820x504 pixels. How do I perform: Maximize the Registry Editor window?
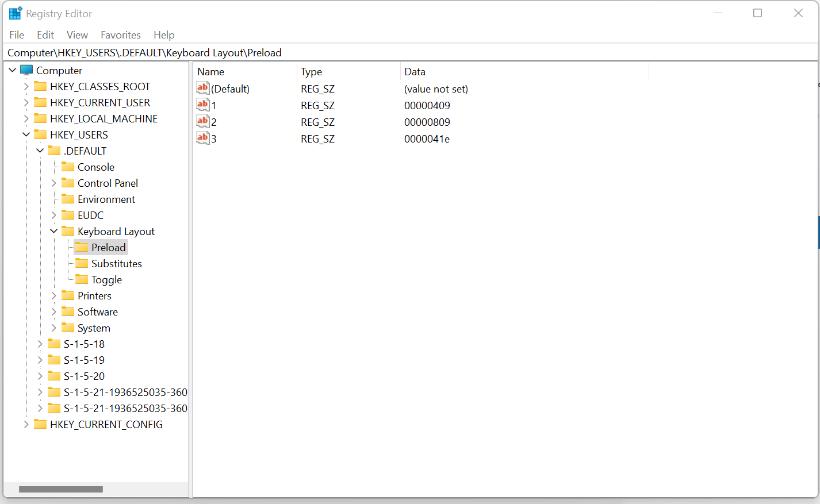click(x=758, y=13)
